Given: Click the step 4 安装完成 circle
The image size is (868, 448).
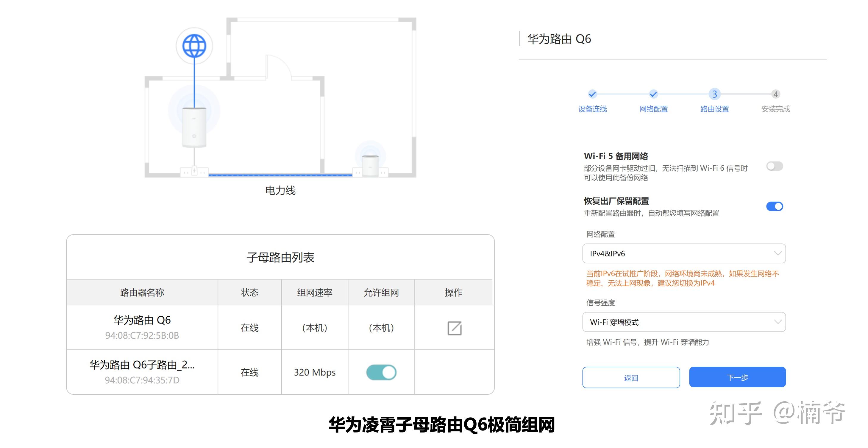Looking at the screenshot, I should 776,94.
